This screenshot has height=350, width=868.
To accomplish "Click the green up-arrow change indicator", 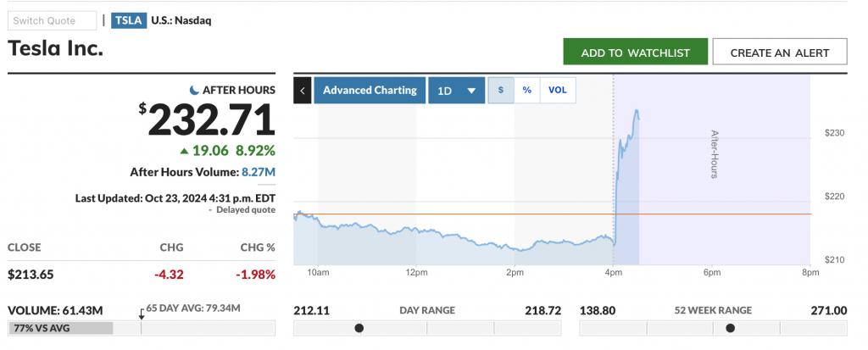I will pos(184,151).
